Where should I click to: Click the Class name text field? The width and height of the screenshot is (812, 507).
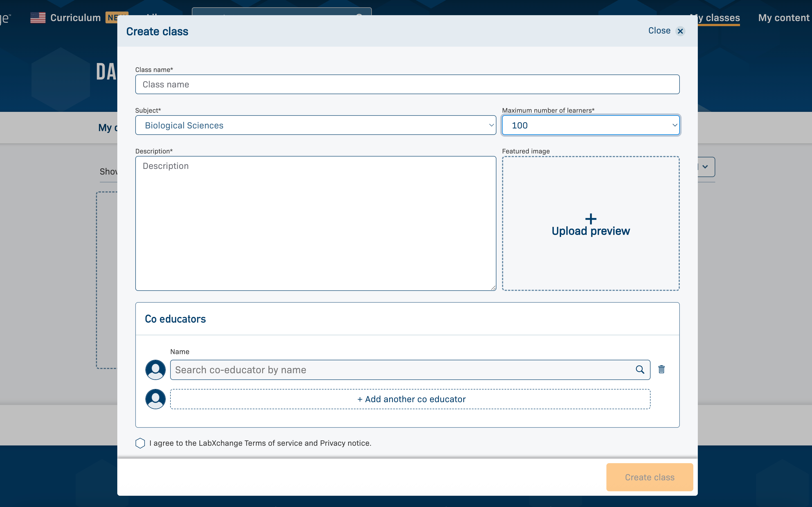pos(407,85)
